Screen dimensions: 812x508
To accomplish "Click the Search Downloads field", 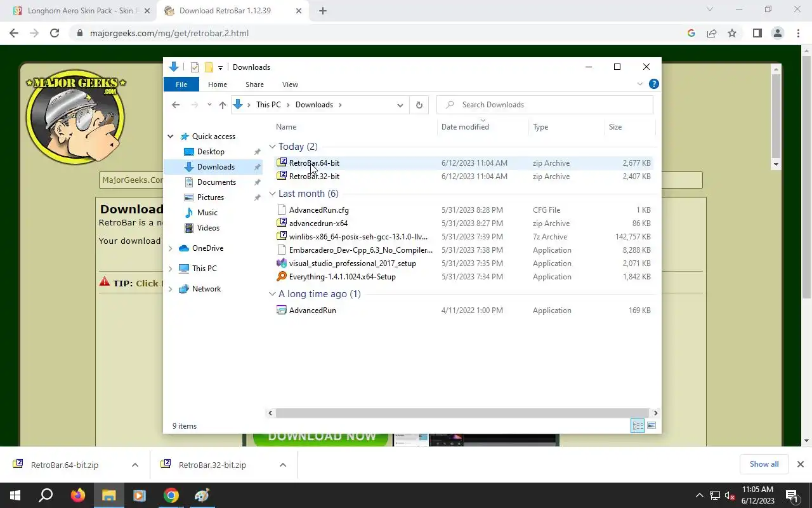I will tap(544, 105).
